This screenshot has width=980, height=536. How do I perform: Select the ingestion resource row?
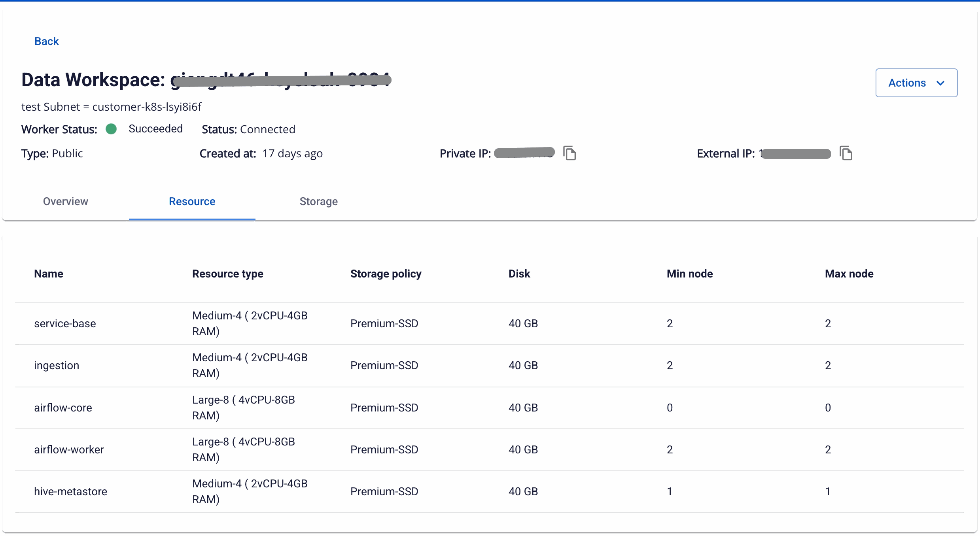pyautogui.click(x=490, y=366)
